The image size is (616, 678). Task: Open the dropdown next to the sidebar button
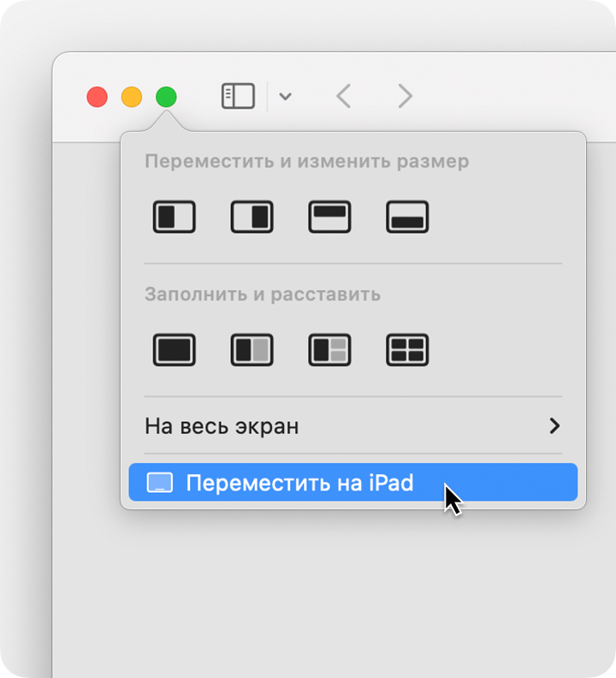click(285, 96)
